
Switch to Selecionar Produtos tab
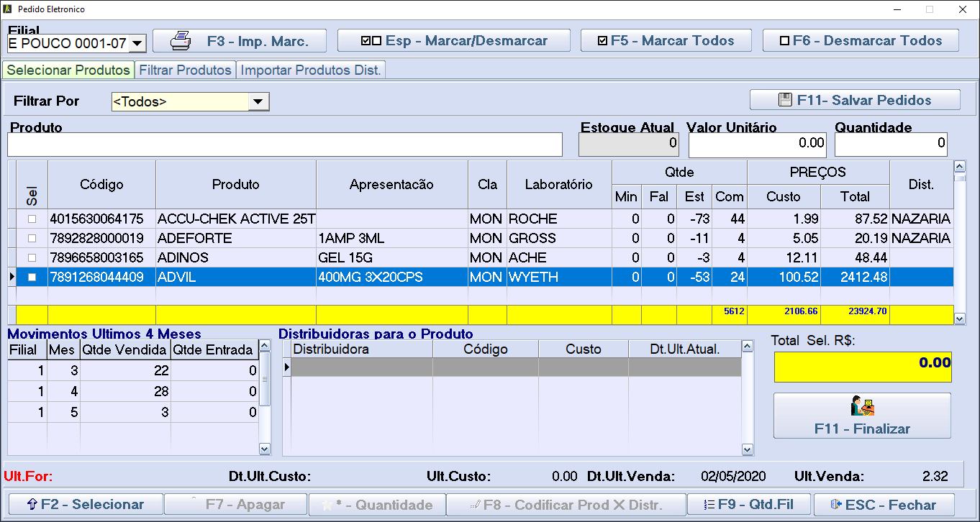tap(68, 70)
